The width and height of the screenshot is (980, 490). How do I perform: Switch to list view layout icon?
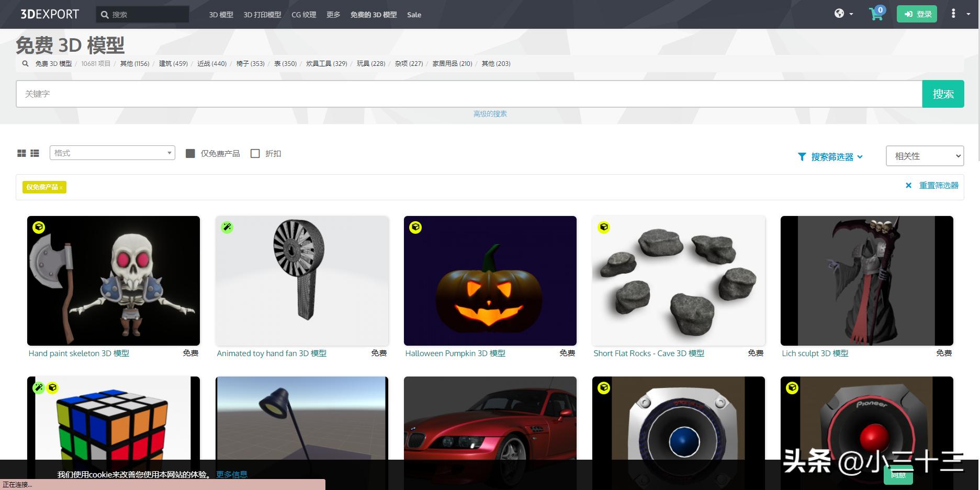[35, 153]
